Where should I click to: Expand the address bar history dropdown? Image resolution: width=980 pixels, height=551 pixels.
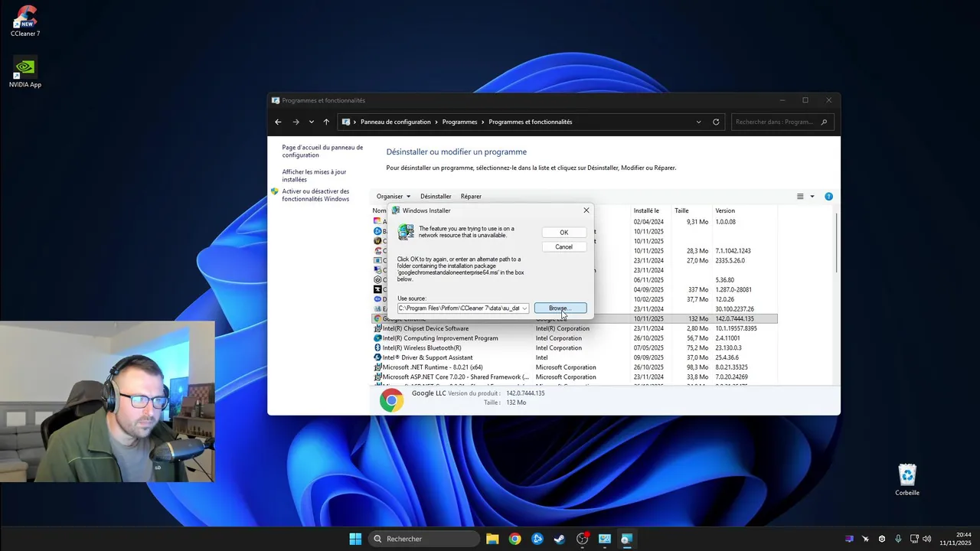[x=698, y=122]
